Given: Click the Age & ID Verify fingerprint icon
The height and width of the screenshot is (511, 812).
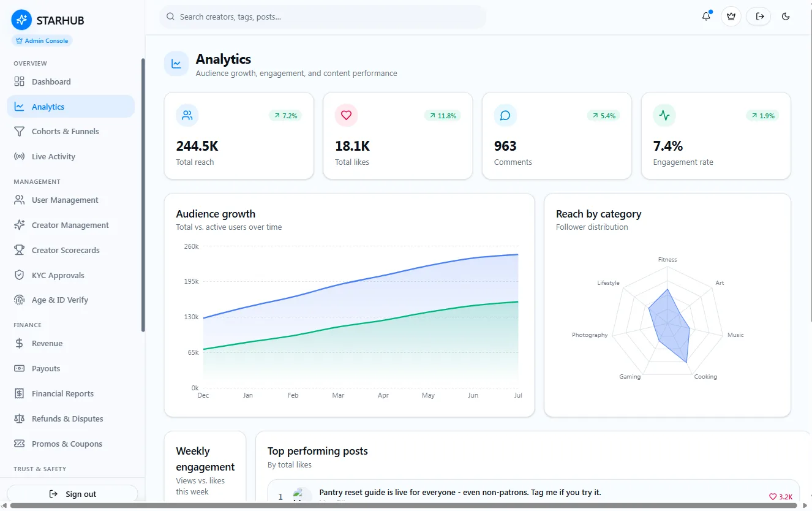Looking at the screenshot, I should click(x=20, y=300).
